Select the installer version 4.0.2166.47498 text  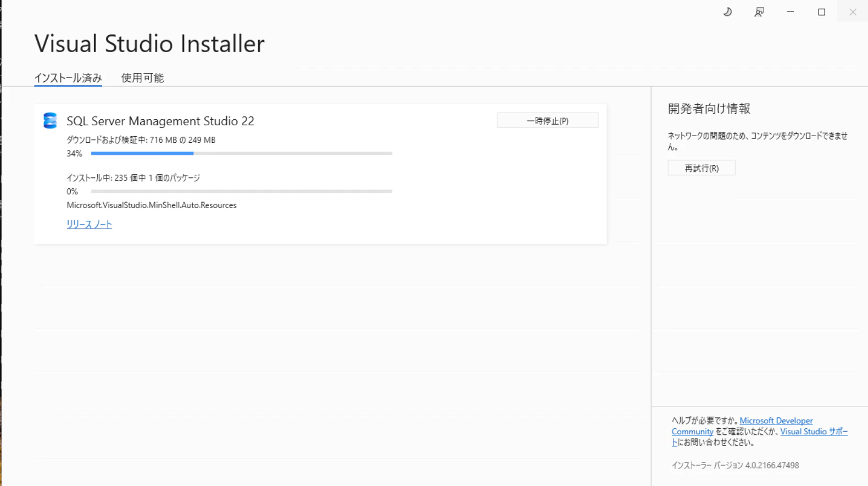click(x=735, y=465)
